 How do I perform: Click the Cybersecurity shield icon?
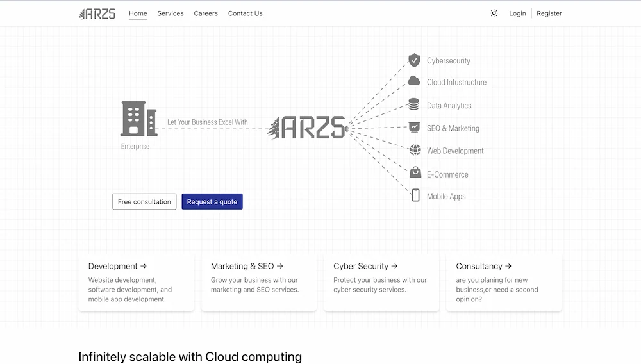pyautogui.click(x=414, y=60)
